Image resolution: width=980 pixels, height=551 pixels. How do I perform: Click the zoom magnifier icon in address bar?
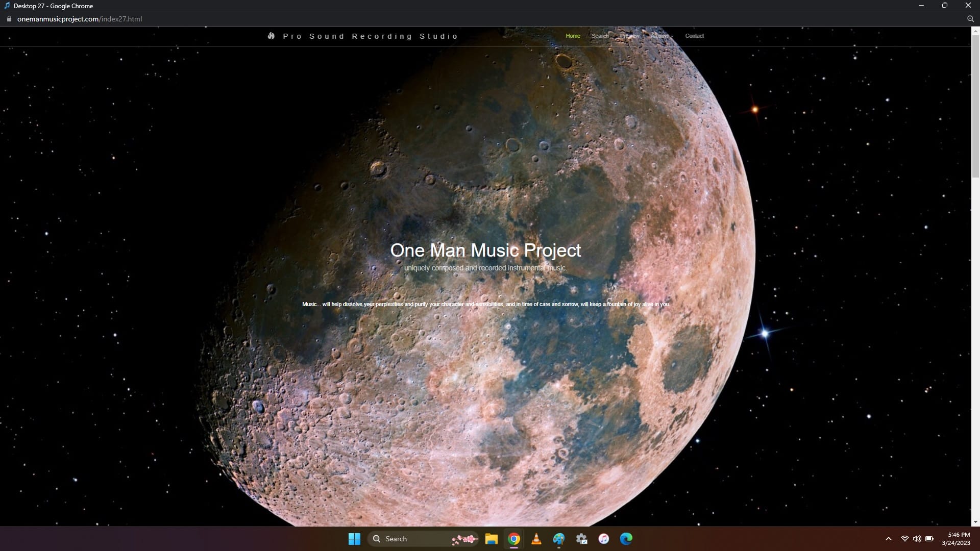(970, 19)
